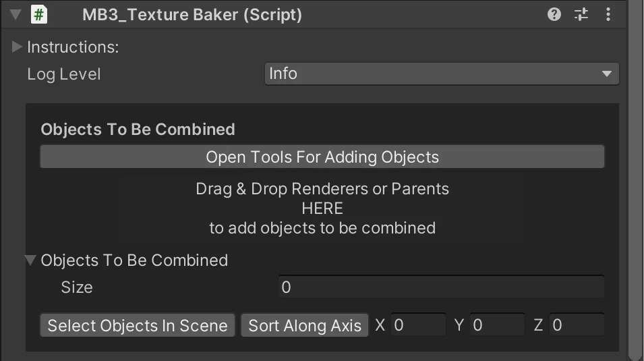Click Open Tools For Adding Objects
The image size is (644, 361).
(322, 157)
